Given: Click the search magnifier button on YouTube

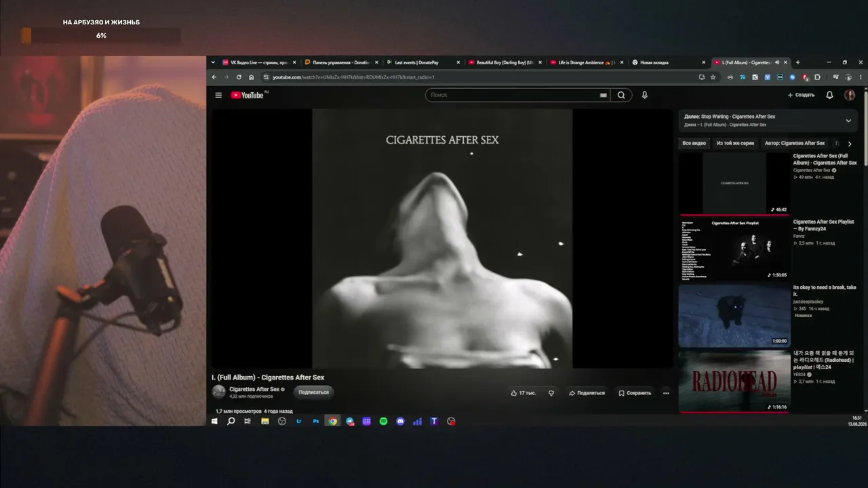Looking at the screenshot, I should click(621, 96).
